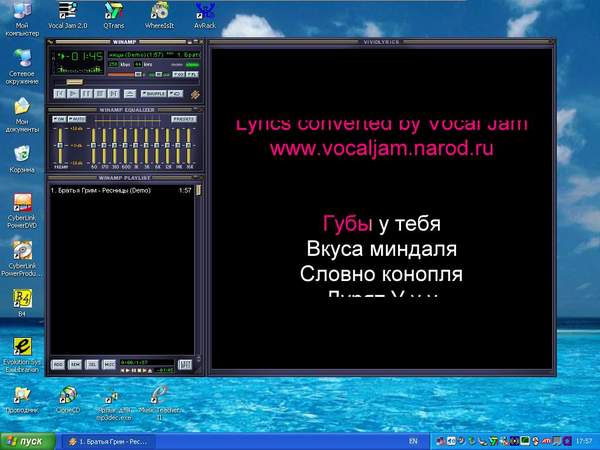Open the Проводник desktop shortcut
This screenshot has width=600, height=450.
[x=22, y=400]
